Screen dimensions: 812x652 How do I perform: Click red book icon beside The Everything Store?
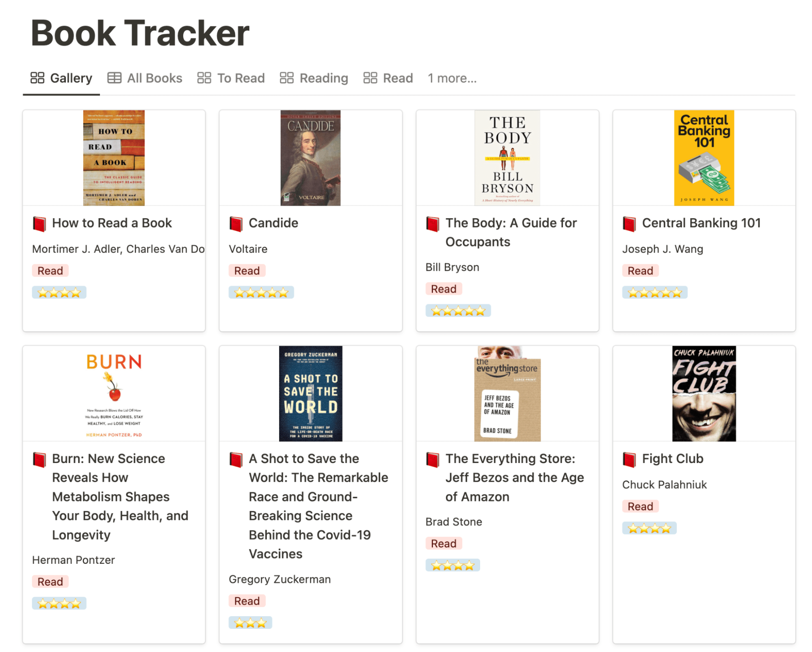(433, 459)
